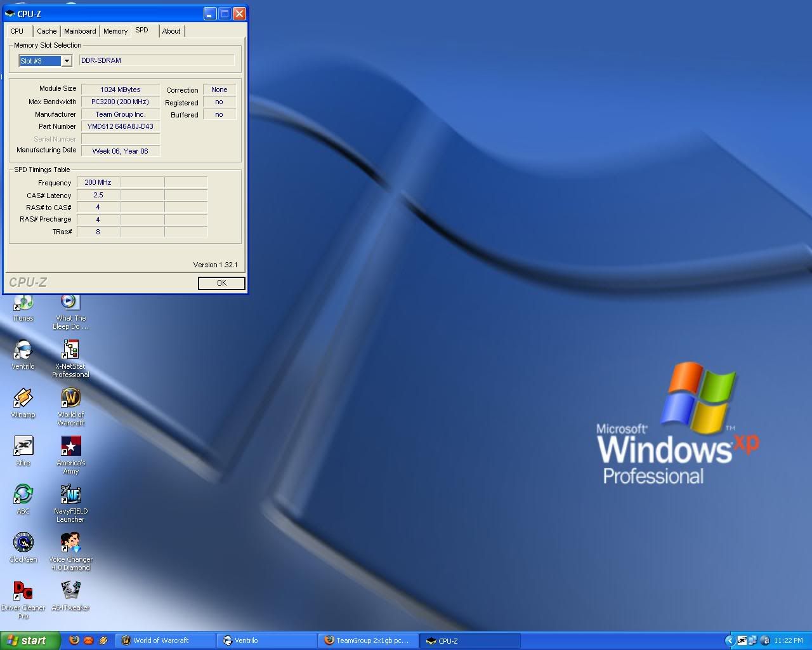The width and height of the screenshot is (812, 650).
Task: Launch the NavyFIELD Launcher icon
Action: click(70, 503)
